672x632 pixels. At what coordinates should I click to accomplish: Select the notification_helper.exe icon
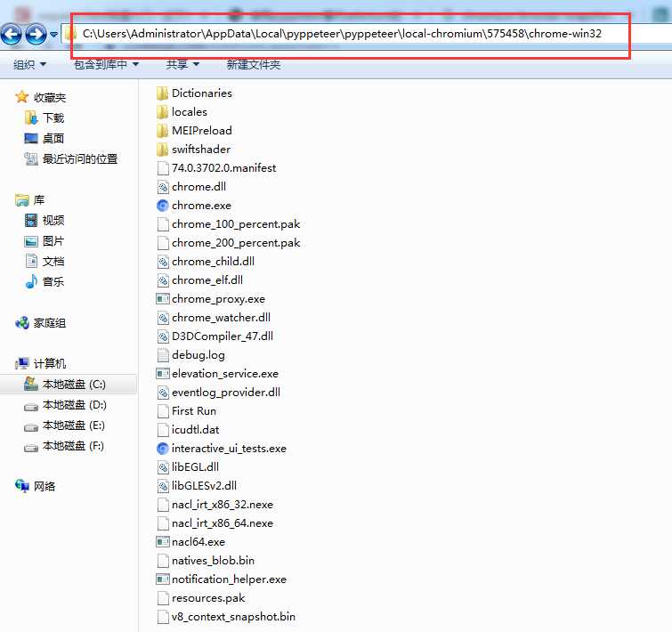tap(162, 579)
